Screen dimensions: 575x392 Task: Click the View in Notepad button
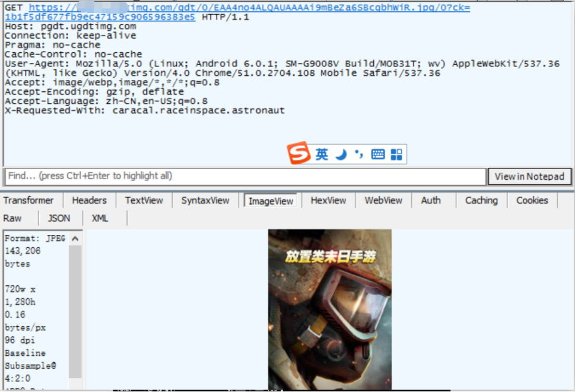click(529, 177)
